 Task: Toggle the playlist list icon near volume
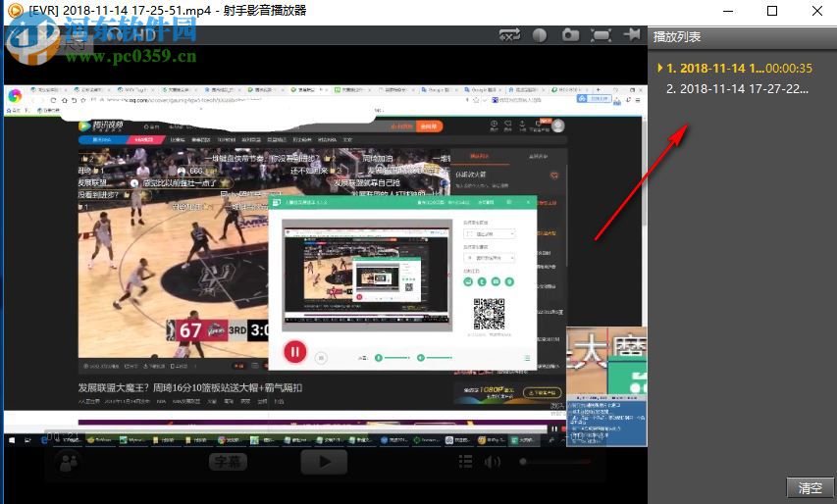click(465, 461)
